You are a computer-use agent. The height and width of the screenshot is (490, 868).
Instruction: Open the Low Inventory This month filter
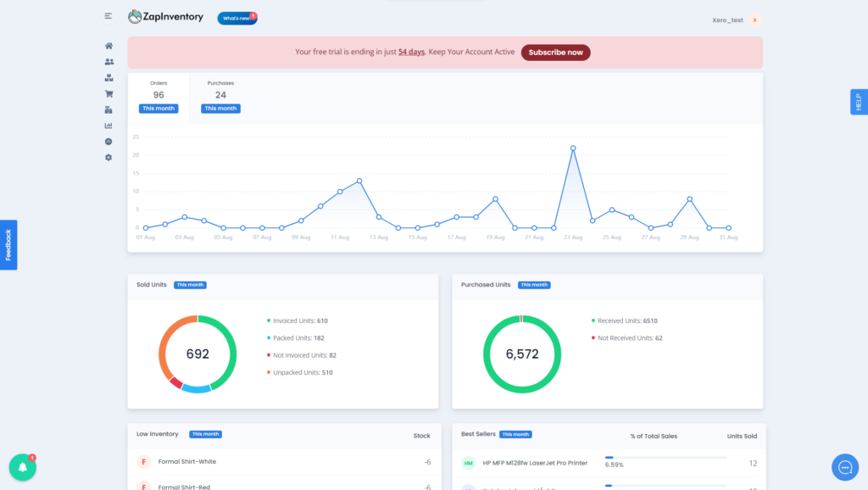pyautogui.click(x=205, y=435)
